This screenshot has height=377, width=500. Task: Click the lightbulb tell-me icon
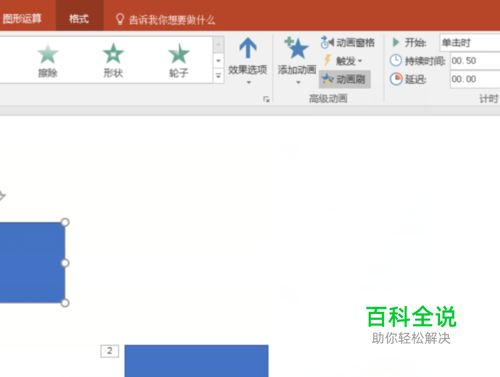[120, 19]
